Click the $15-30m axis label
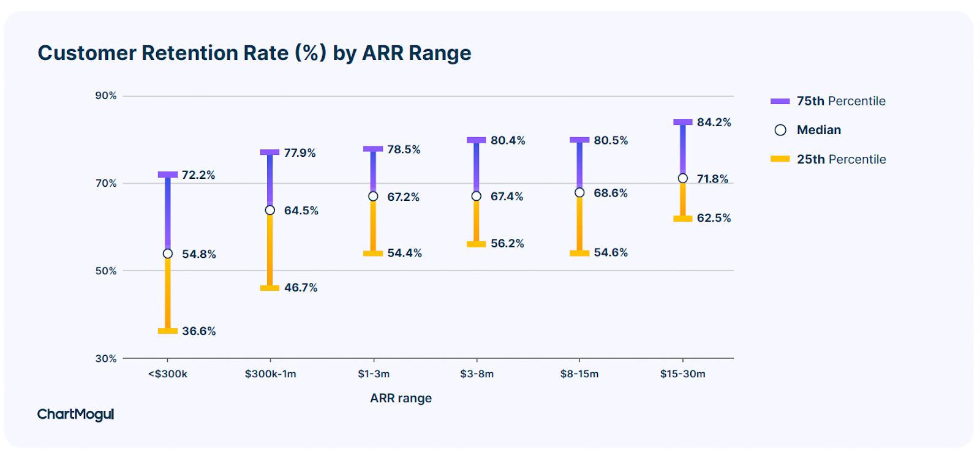Viewport: 980px width, 455px height. [x=682, y=374]
